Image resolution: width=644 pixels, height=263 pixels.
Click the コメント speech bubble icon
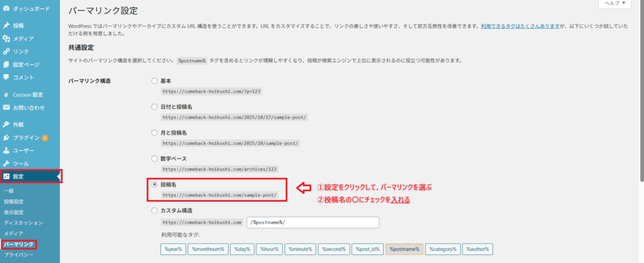click(6, 77)
